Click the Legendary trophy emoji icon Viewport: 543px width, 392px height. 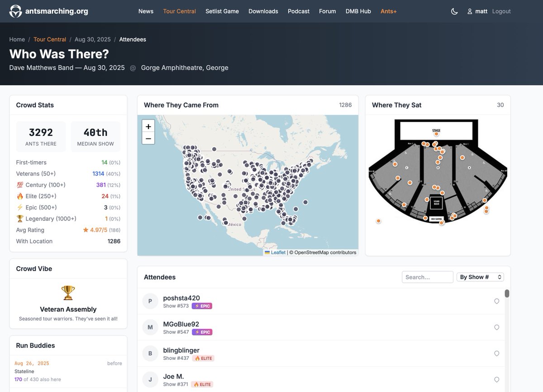click(19, 219)
